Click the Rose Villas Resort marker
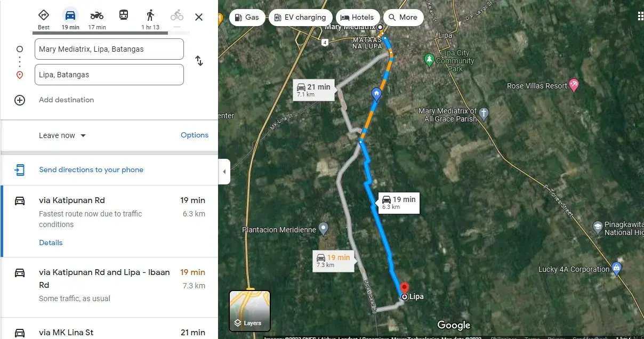This screenshot has height=339, width=644. pyautogui.click(x=574, y=84)
